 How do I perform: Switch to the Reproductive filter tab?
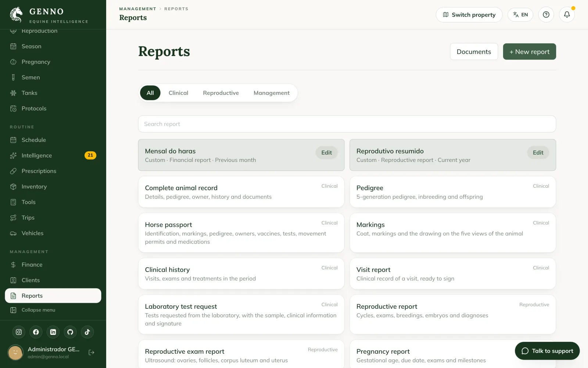click(221, 93)
